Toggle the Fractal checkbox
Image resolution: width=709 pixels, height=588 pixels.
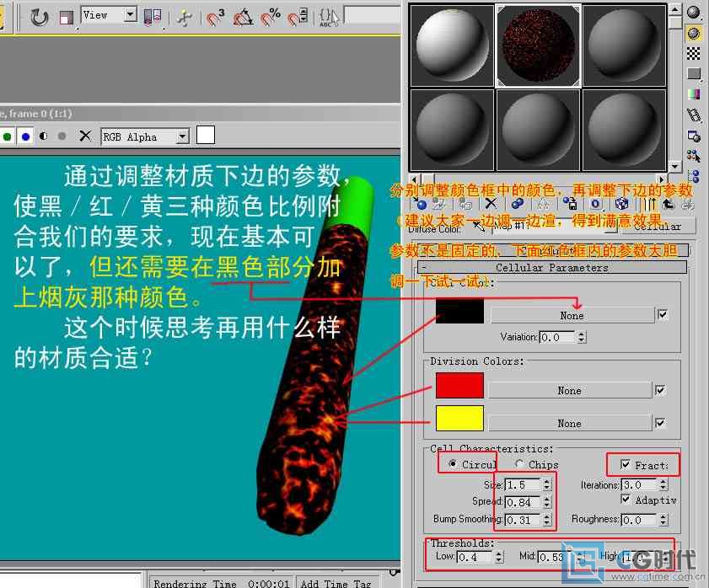pos(626,465)
